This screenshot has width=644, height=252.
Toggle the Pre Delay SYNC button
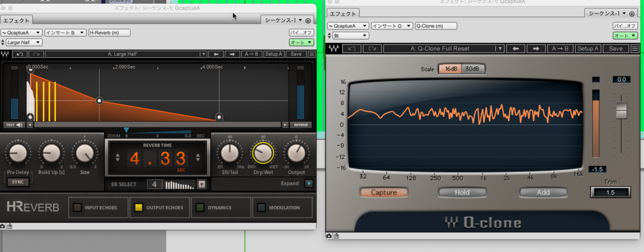point(17,182)
